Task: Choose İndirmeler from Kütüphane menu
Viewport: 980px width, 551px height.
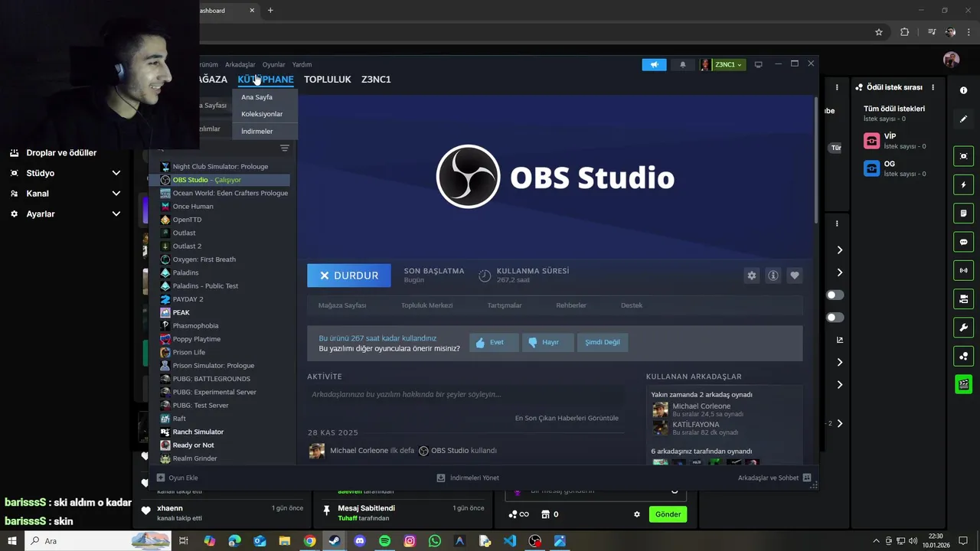Action: pos(256,131)
